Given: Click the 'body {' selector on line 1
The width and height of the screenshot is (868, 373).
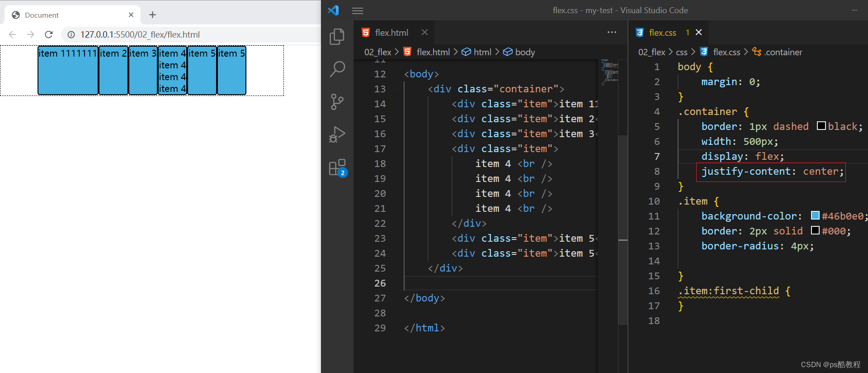Looking at the screenshot, I should click(x=695, y=67).
